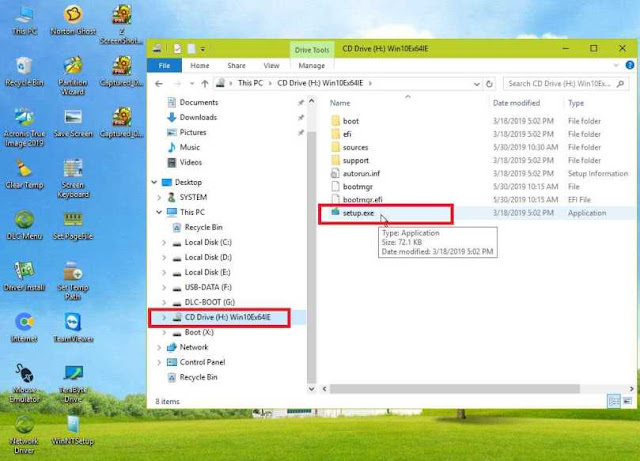640x461 pixels.
Task: Select Boot (X:) drive in tree
Action: [199, 332]
